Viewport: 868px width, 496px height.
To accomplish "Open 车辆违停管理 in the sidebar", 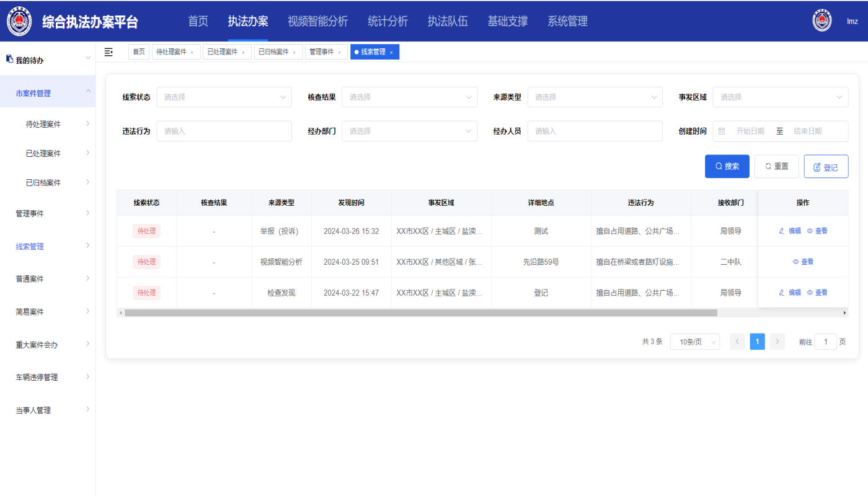I will pyautogui.click(x=48, y=377).
